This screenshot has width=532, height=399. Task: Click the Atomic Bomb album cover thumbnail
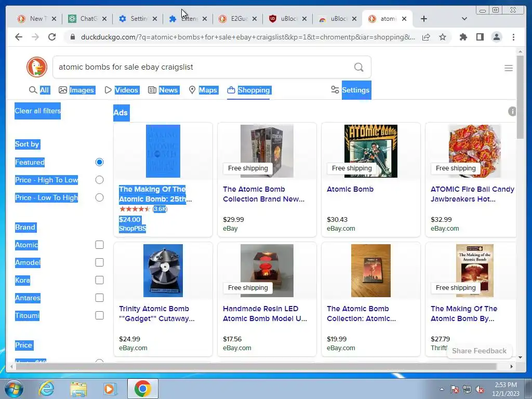click(x=371, y=151)
